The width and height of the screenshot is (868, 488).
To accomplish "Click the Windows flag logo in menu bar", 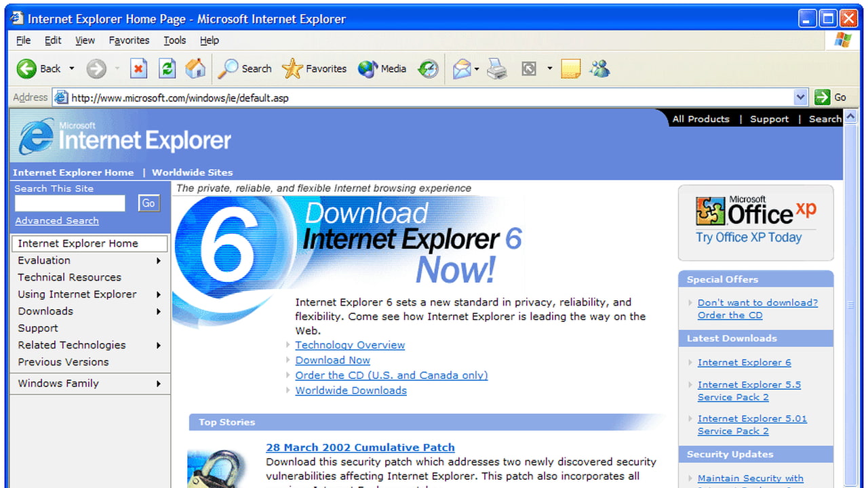I will coord(843,40).
